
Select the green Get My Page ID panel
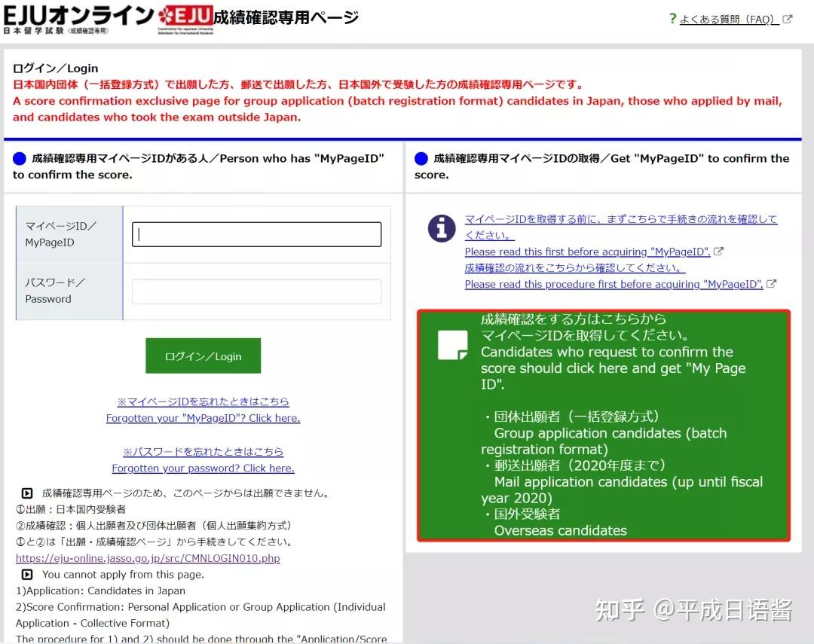tap(603, 426)
